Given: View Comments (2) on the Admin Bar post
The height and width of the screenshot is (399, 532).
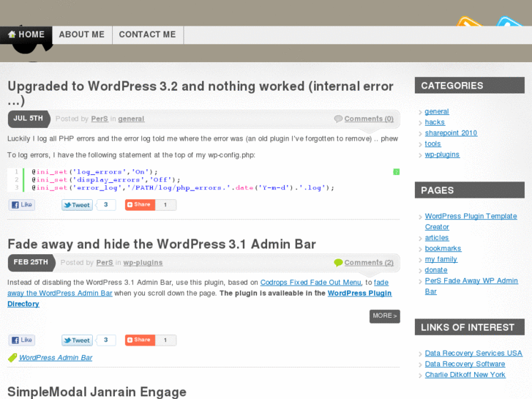Looking at the screenshot, I should [x=368, y=262].
